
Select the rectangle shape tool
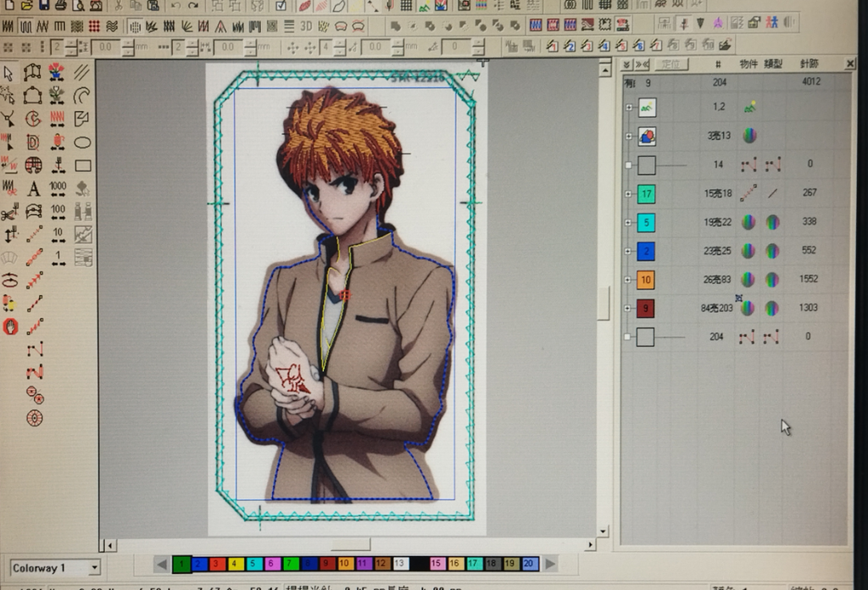pos(83,165)
